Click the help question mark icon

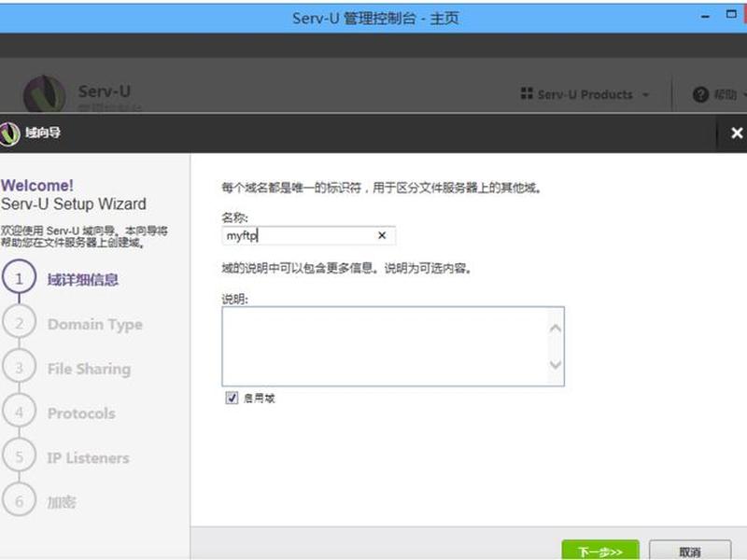[700, 95]
